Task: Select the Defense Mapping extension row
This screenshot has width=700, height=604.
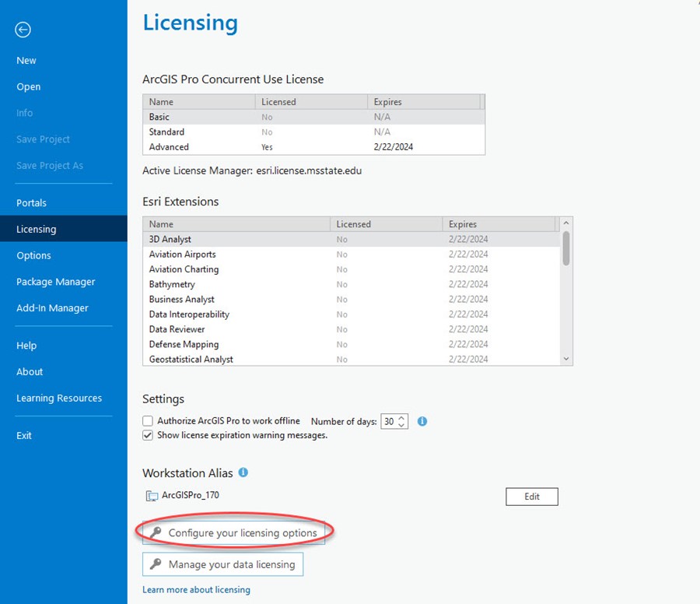Action: [x=352, y=344]
